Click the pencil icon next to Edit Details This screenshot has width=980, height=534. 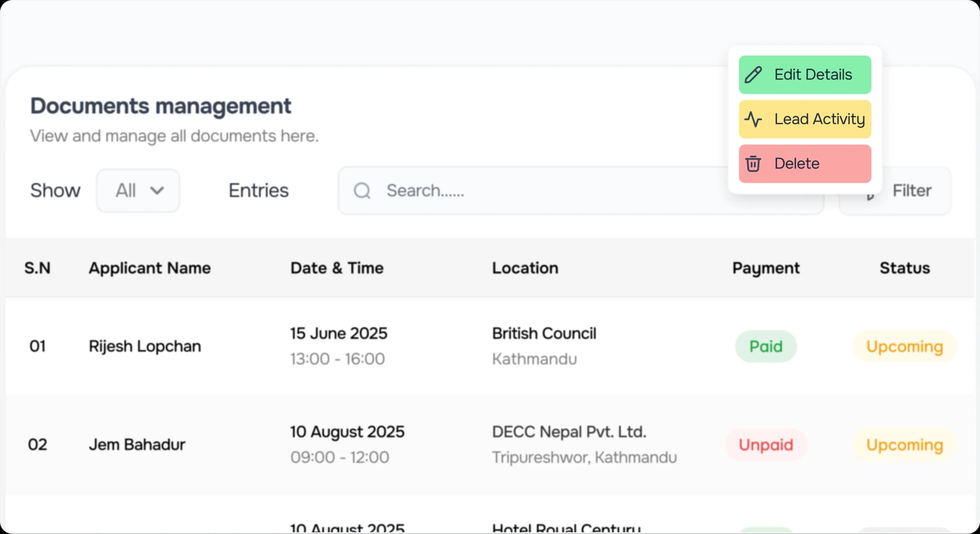tap(754, 74)
